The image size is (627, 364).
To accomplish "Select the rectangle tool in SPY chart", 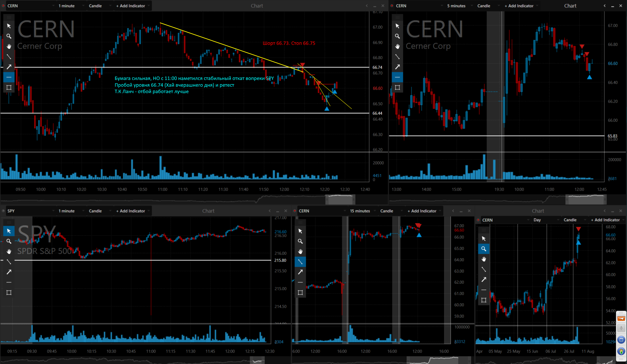I will pyautogui.click(x=9, y=292).
